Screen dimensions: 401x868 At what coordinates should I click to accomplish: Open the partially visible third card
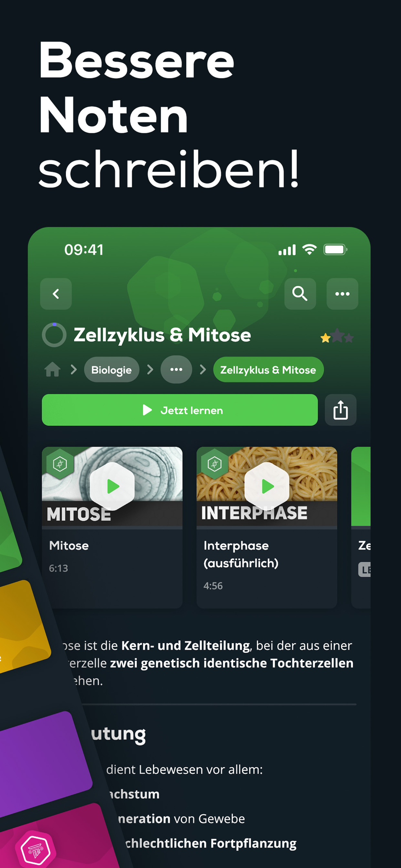point(361,527)
